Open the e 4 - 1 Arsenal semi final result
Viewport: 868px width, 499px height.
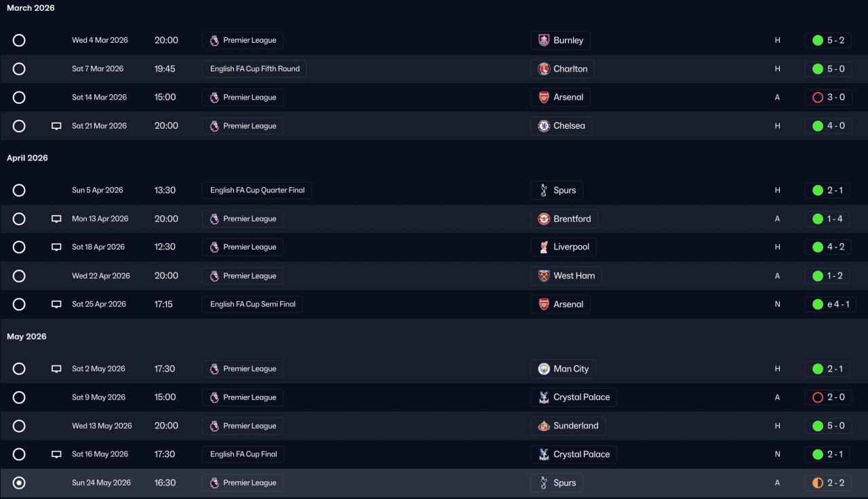[x=827, y=304]
